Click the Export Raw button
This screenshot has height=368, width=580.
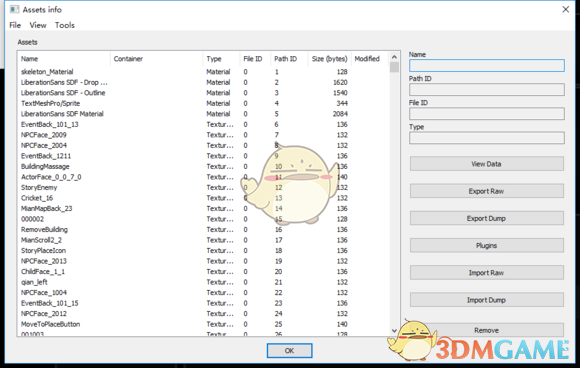(x=486, y=191)
